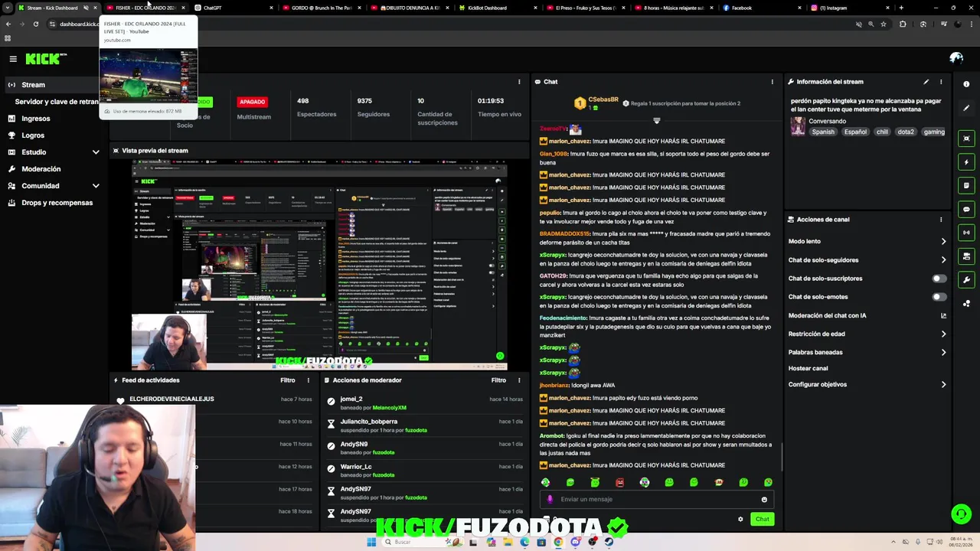This screenshot has width=980, height=551.
Task: Click the green support chat bubble
Action: click(x=961, y=514)
